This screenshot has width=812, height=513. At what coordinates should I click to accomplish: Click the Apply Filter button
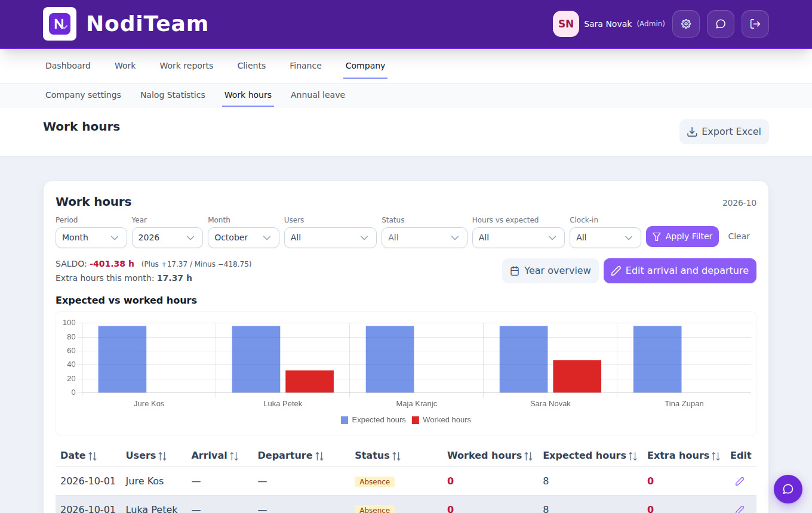682,237
